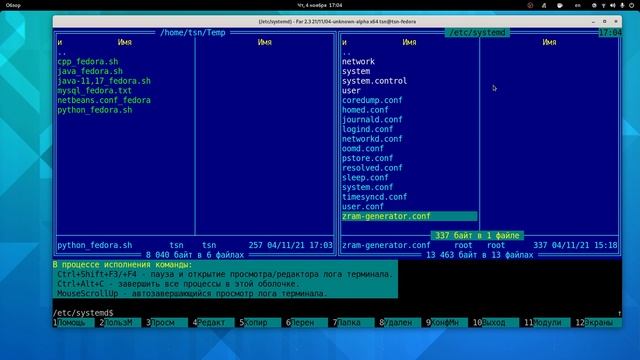Click the '8 040 байт в 6 файлах' total
The height and width of the screenshot is (360, 640).
195,255
